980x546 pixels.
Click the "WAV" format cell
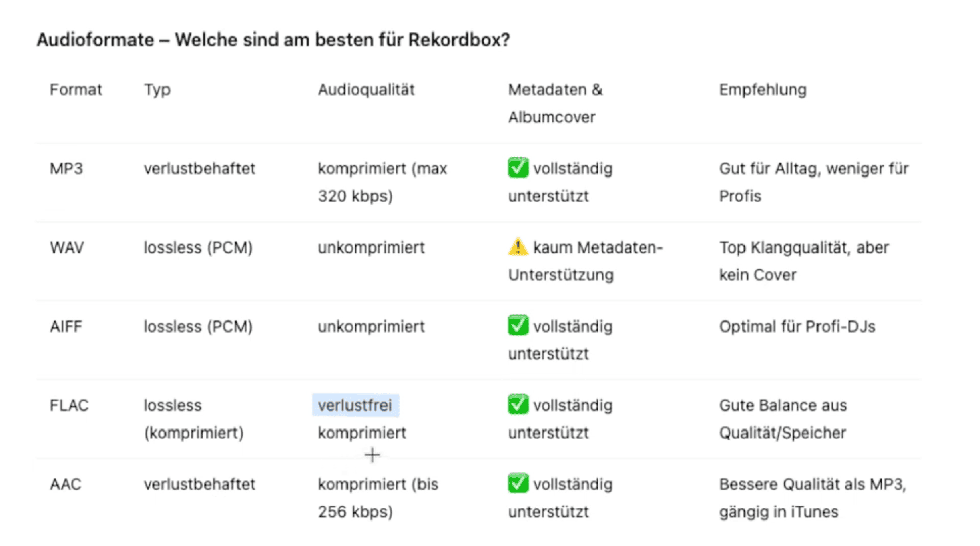pyautogui.click(x=66, y=247)
